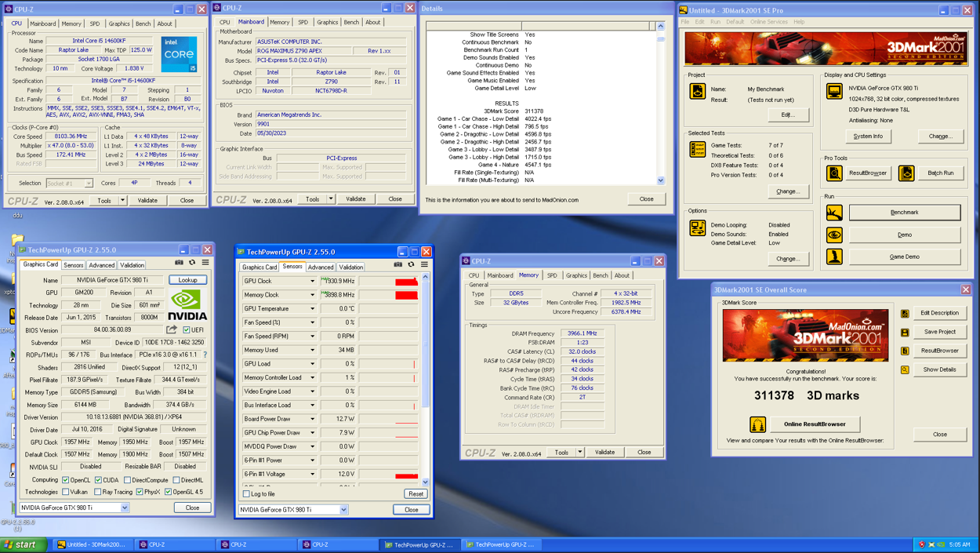Click the ResultBrowser magnifier icon in Pro Tools
This screenshot has height=553, width=980.
[x=834, y=173]
